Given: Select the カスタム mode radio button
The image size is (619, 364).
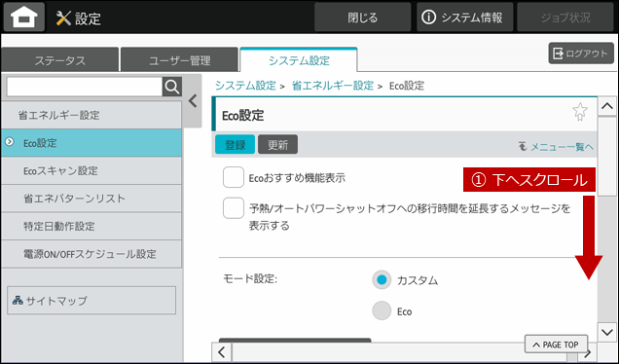Looking at the screenshot, I should pyautogui.click(x=382, y=280).
